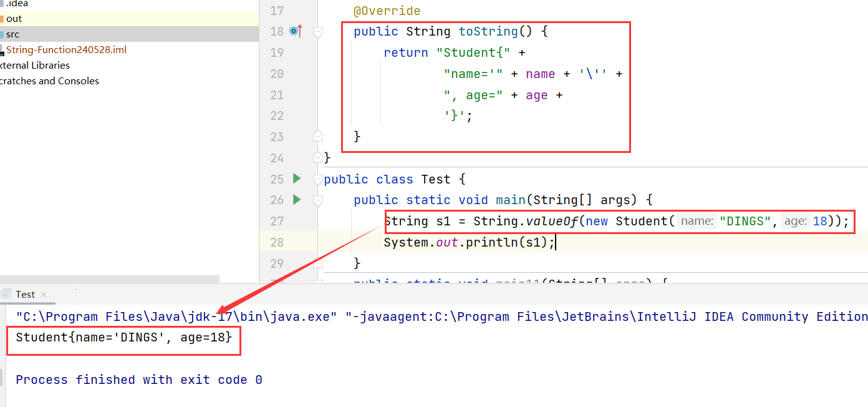Click the console icon on the Test tab
The height and width of the screenshot is (407, 868).
(6, 293)
